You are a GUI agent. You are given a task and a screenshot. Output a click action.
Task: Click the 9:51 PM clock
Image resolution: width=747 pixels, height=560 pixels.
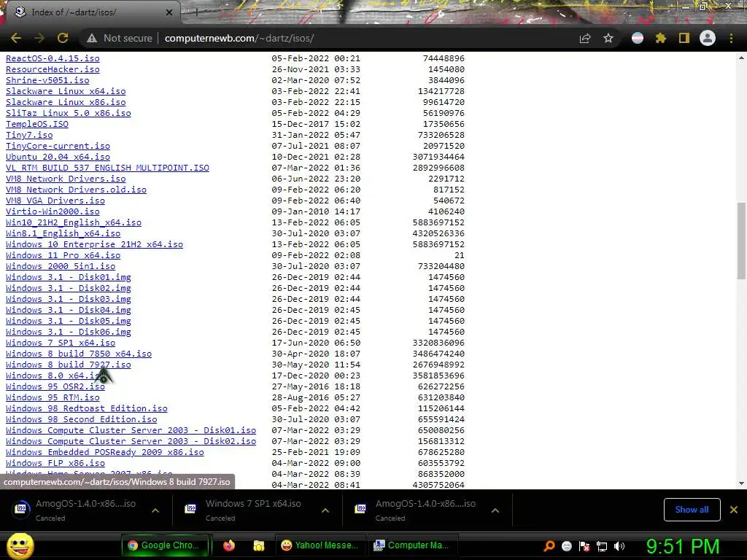point(683,546)
